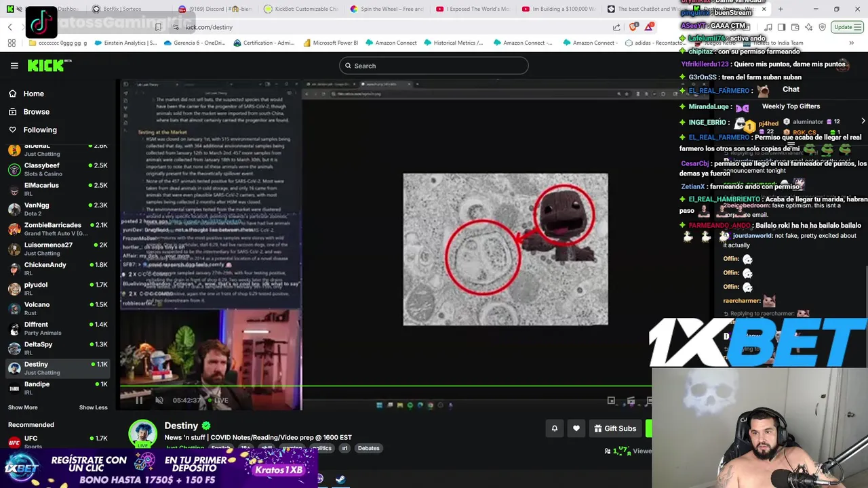The width and height of the screenshot is (868, 488).
Task: Open Following in the sidebar
Action: (40, 129)
